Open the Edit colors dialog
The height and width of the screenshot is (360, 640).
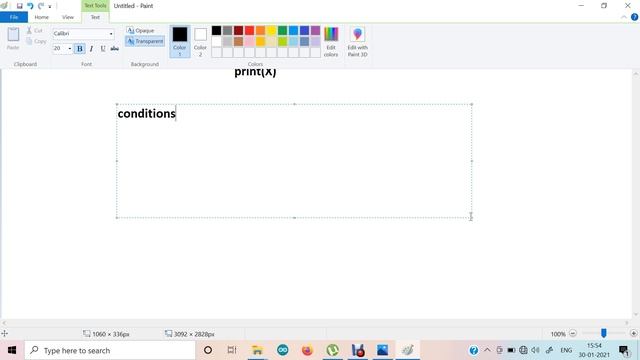click(331, 41)
